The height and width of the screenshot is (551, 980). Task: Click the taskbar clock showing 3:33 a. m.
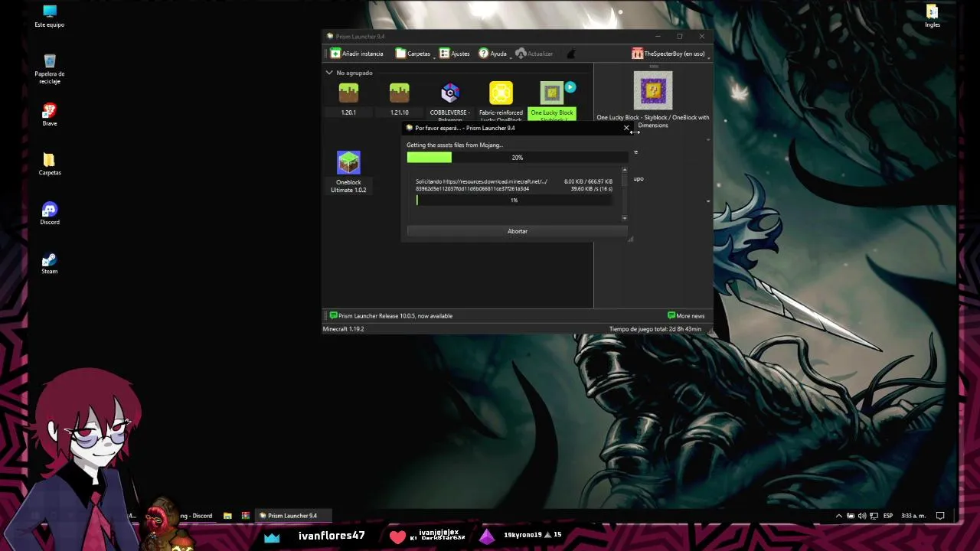pyautogui.click(x=913, y=516)
